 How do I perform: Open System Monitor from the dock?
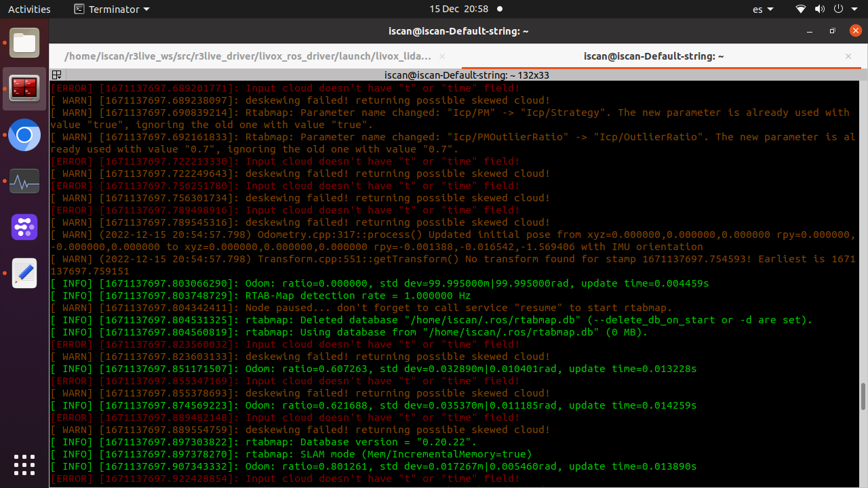(x=24, y=181)
